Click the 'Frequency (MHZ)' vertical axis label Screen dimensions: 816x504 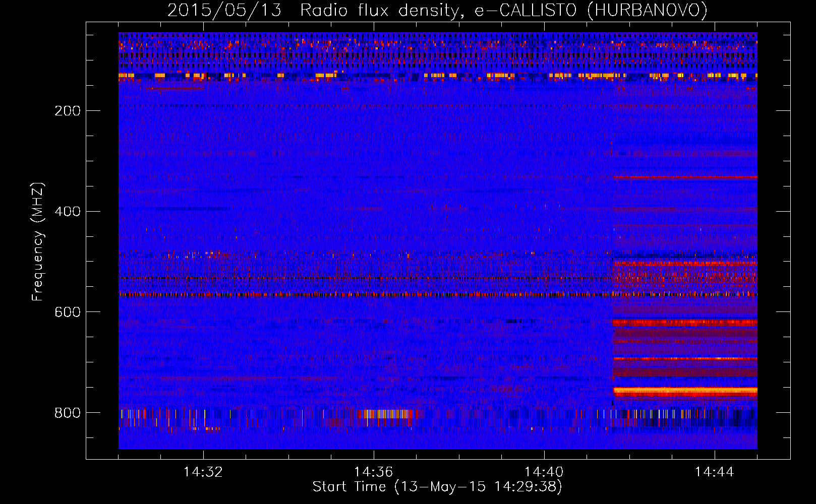[38, 242]
